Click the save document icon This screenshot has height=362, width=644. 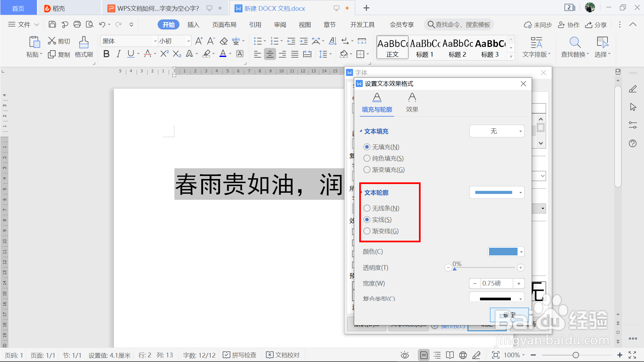(52, 24)
